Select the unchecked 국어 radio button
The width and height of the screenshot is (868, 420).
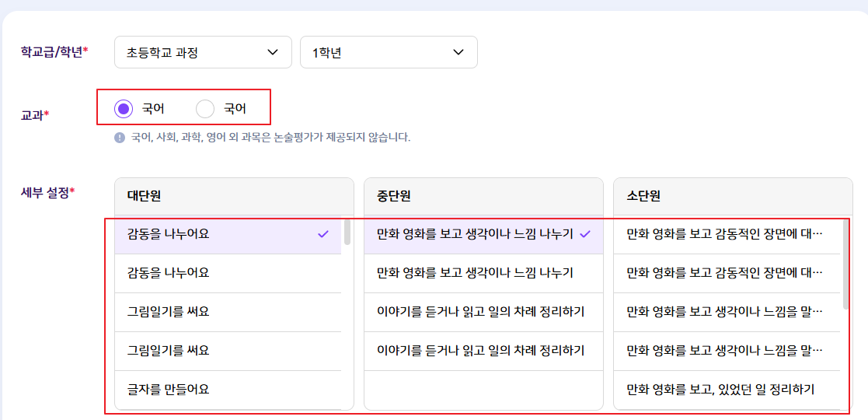[x=205, y=109]
